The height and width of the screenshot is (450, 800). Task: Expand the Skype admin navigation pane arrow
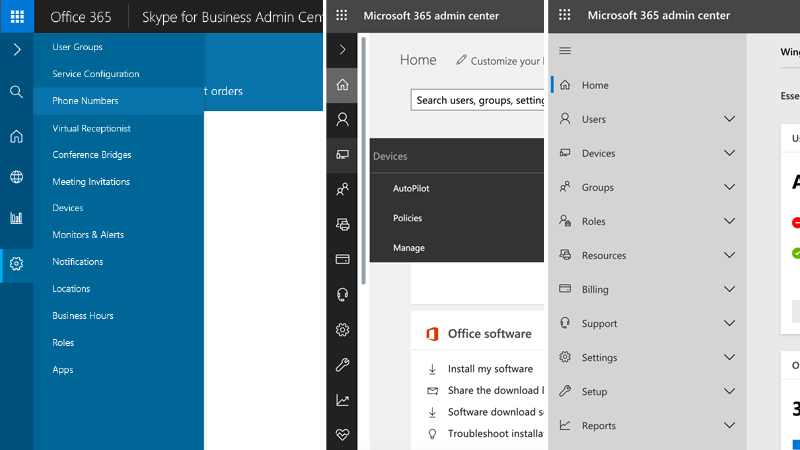17,49
